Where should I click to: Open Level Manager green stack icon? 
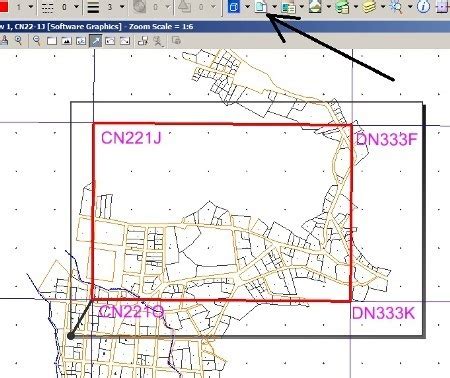[342, 7]
